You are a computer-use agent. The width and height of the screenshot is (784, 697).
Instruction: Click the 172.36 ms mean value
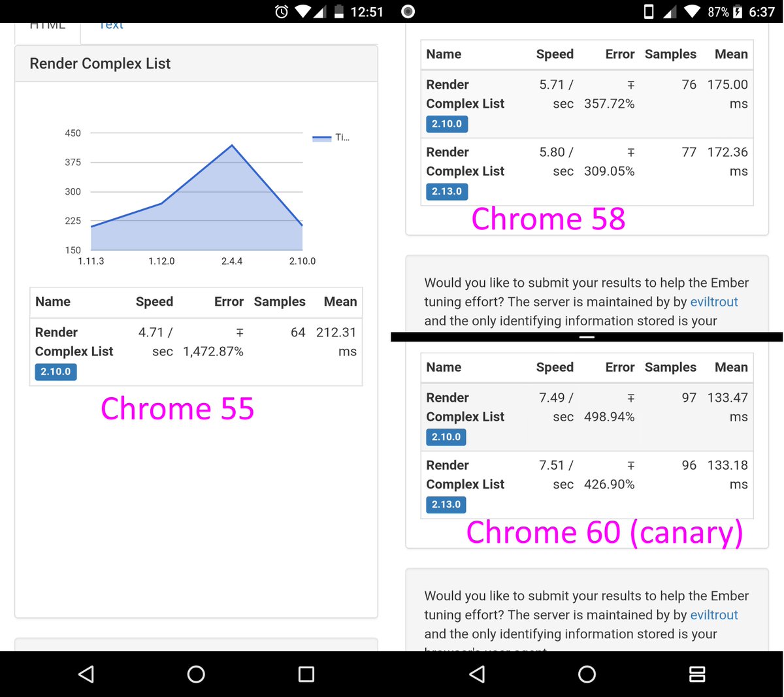pos(727,161)
